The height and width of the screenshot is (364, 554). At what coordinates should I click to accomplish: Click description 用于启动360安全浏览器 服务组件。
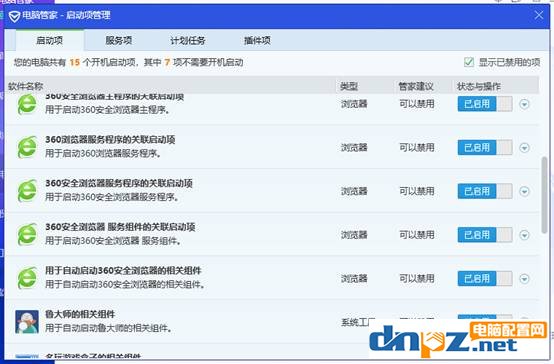pos(113,241)
